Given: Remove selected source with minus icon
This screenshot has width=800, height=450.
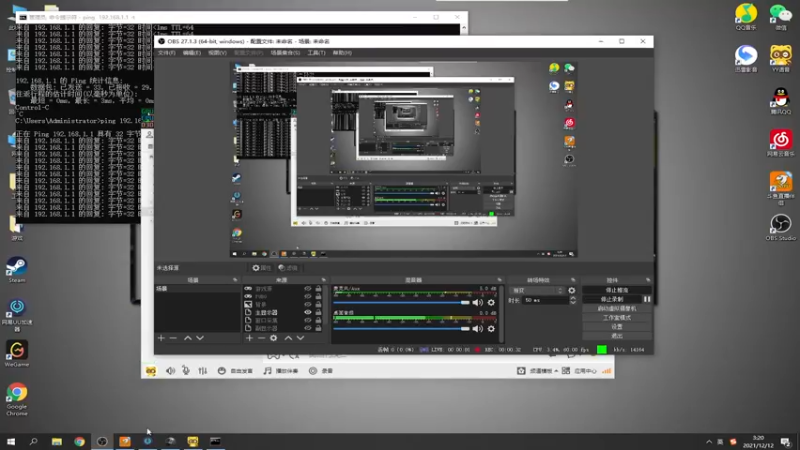Looking at the screenshot, I should [261, 338].
